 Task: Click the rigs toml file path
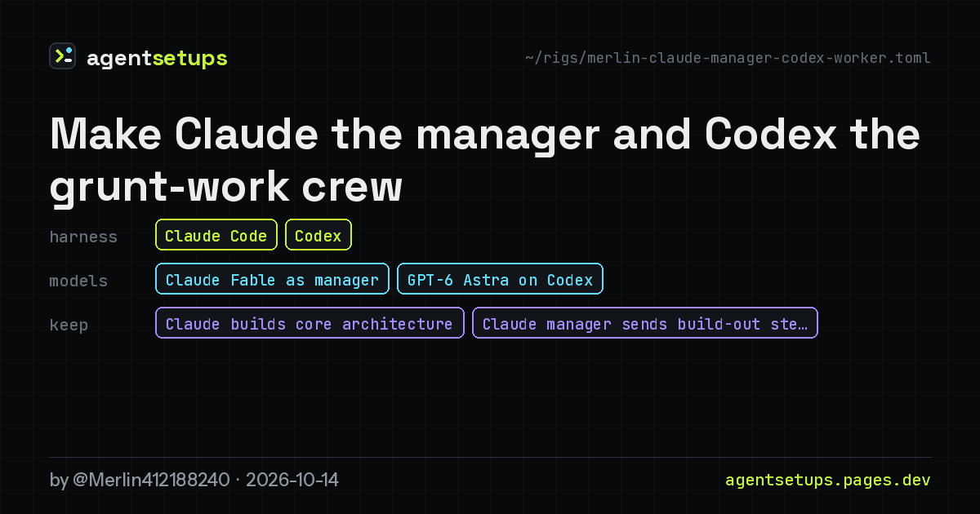point(728,58)
